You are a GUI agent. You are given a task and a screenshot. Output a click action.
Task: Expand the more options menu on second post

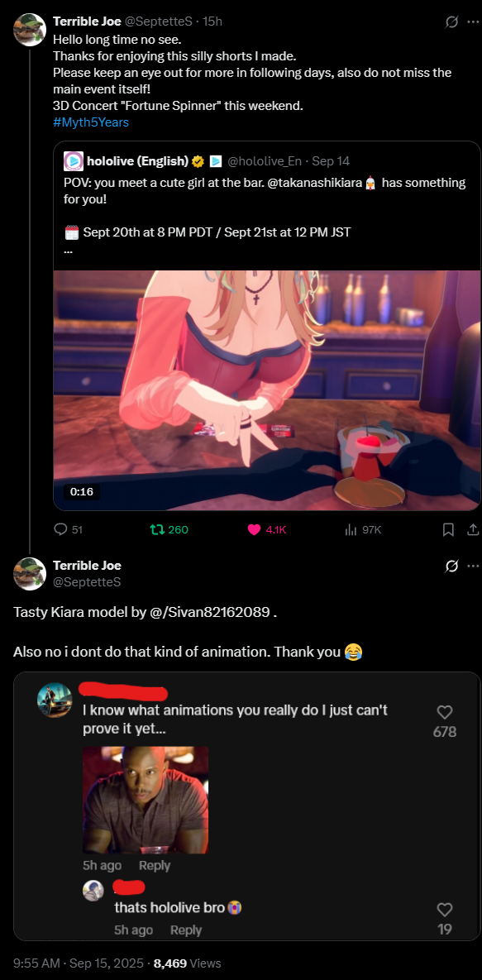[473, 566]
